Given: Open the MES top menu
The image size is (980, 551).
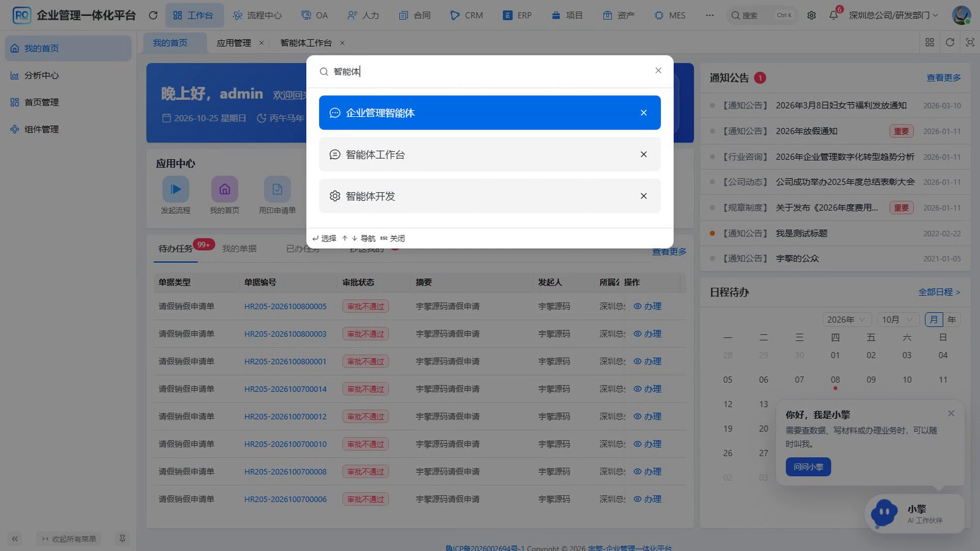Looking at the screenshot, I should [670, 15].
